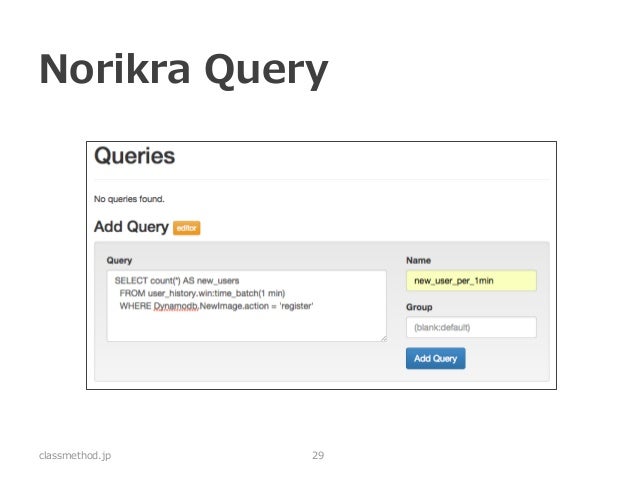Click the underlined word 'Dynamodb' in query
The width and height of the screenshot is (638, 479).
(176, 306)
